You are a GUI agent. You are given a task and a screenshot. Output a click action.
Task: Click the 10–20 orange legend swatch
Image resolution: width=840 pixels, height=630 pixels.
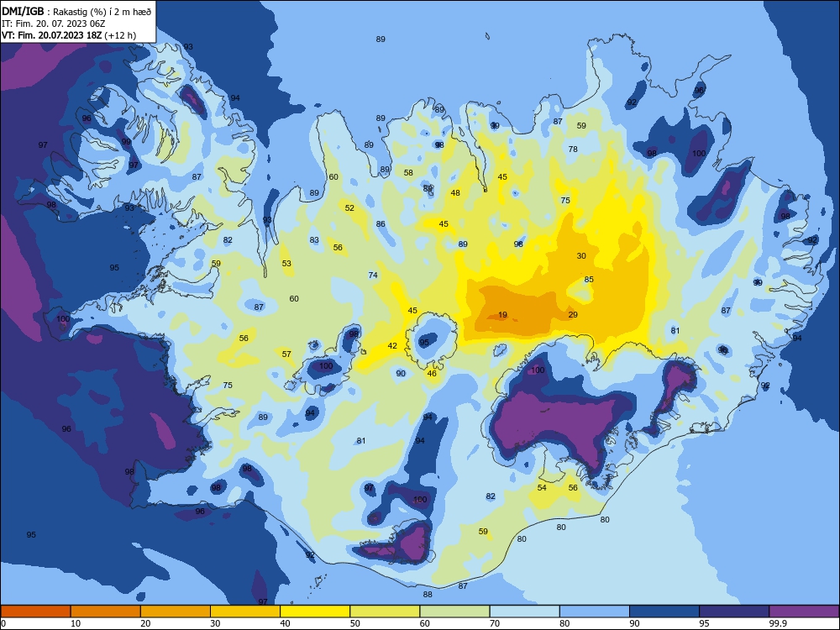point(106,612)
